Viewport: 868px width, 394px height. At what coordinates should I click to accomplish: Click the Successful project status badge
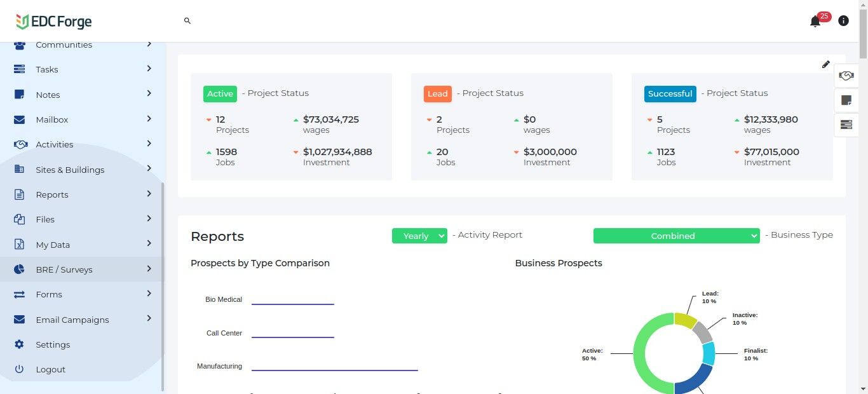click(x=670, y=94)
